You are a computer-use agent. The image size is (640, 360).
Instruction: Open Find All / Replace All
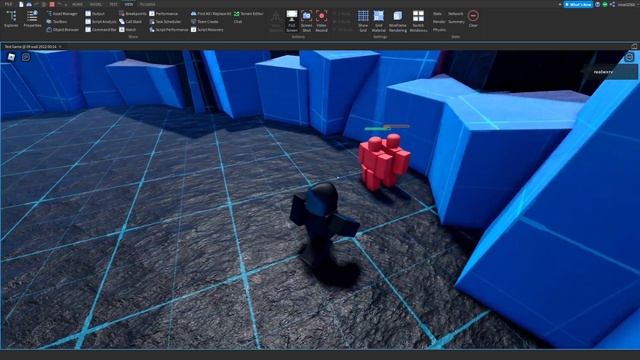click(x=211, y=13)
